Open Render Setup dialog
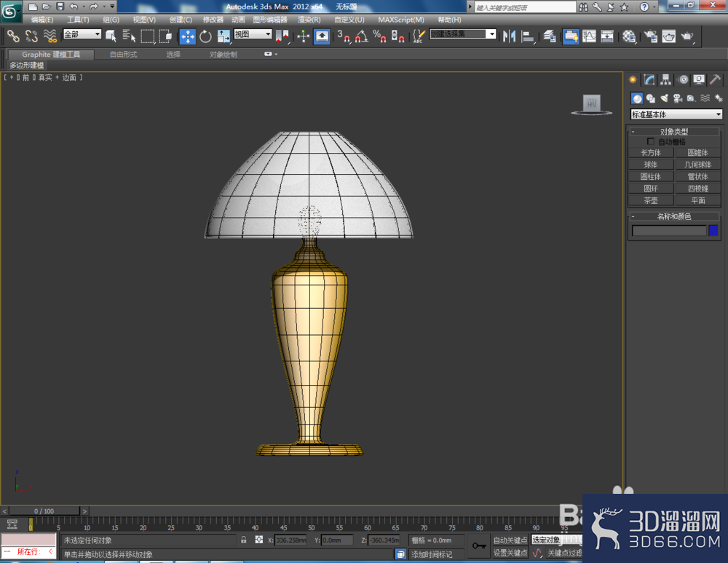The height and width of the screenshot is (563, 728). [651, 36]
